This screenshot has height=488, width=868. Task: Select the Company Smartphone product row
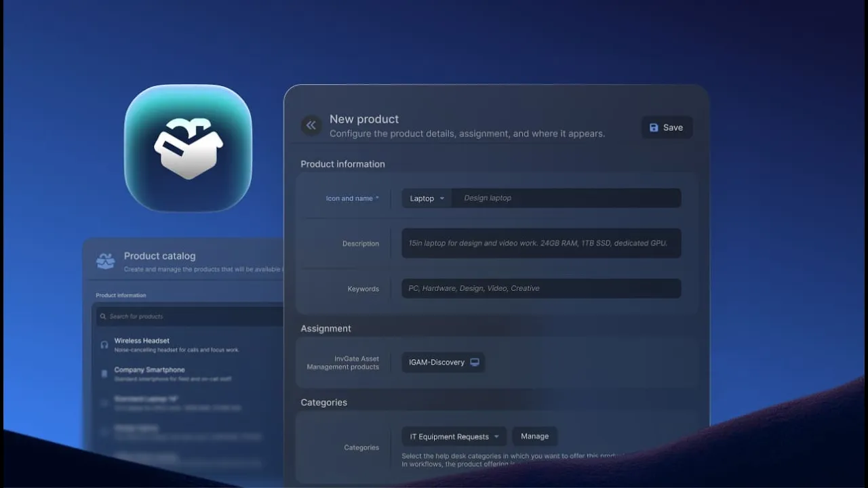pos(189,373)
